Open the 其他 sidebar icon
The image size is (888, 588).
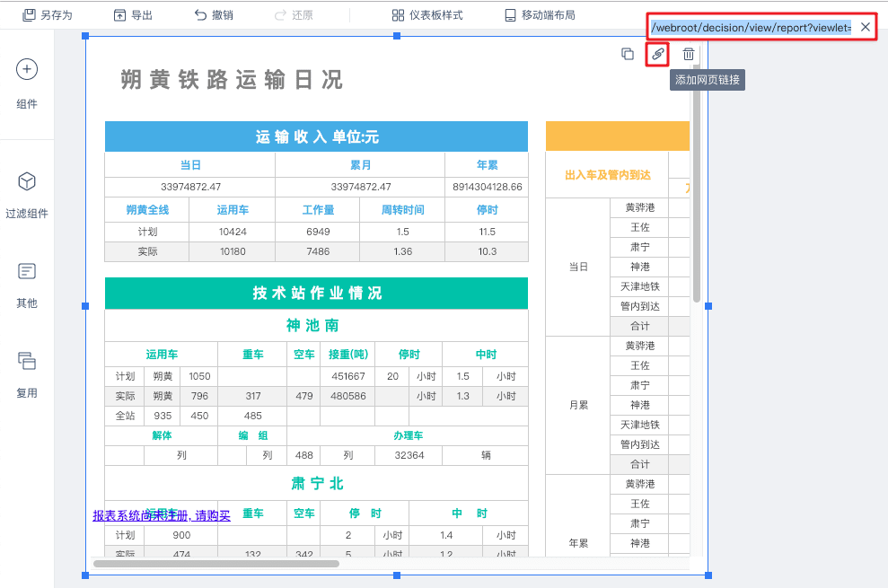pyautogui.click(x=27, y=271)
